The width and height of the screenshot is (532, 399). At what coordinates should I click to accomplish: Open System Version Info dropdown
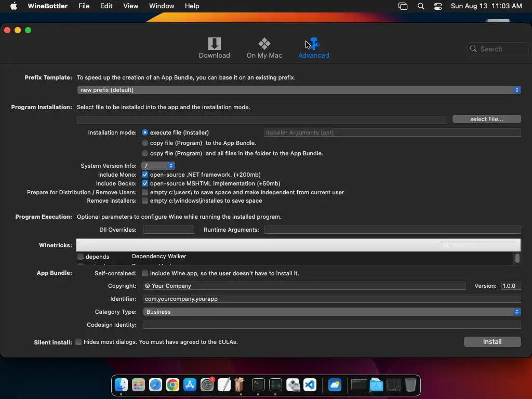(158, 166)
